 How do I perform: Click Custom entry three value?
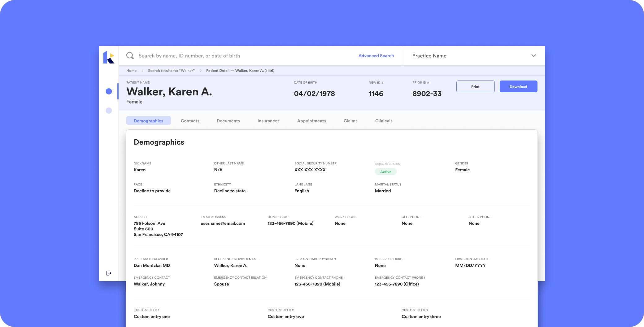pyautogui.click(x=421, y=316)
